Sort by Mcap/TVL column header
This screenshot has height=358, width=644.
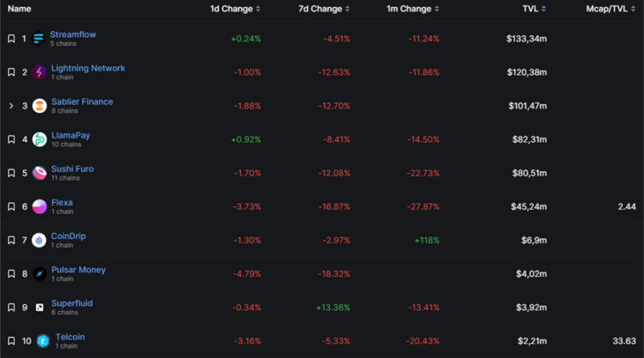click(610, 9)
